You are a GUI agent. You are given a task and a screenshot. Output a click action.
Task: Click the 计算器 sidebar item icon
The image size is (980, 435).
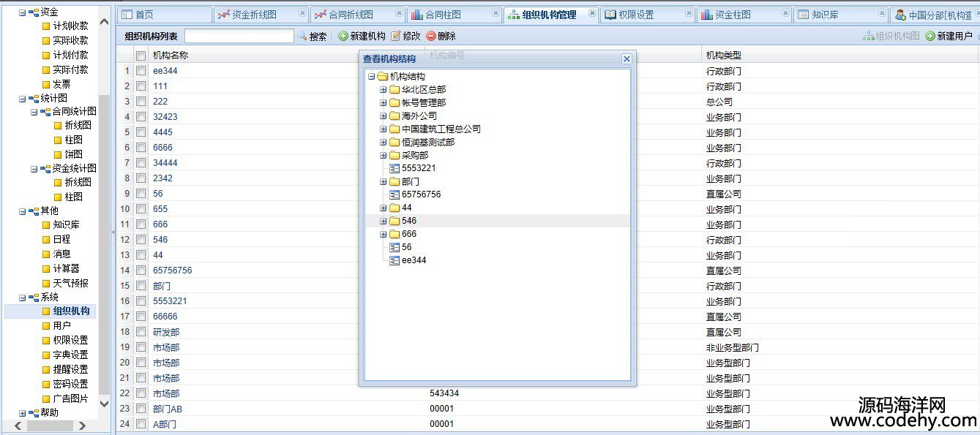46,268
